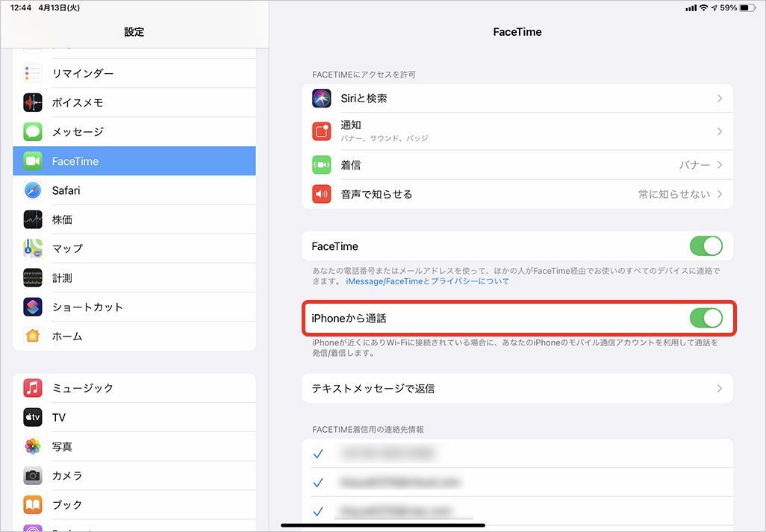Open Measure (計測) icon
Viewport: 766px width, 532px height.
[33, 278]
